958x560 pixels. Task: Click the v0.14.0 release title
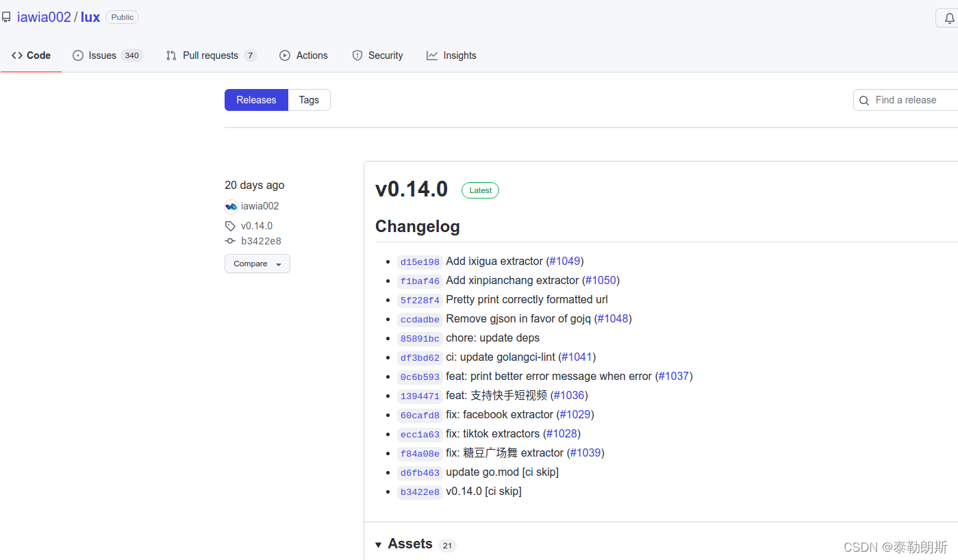(x=412, y=189)
